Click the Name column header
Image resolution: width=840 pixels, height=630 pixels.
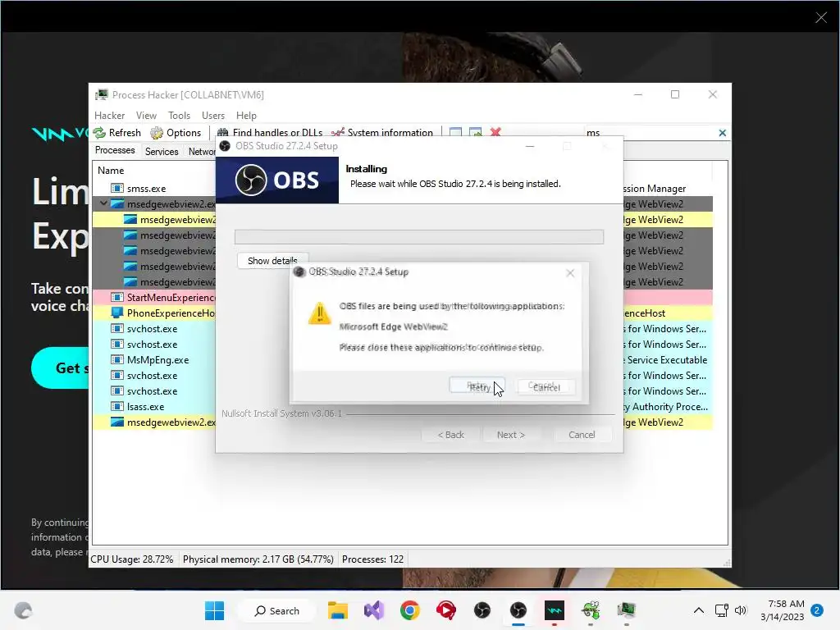pyautogui.click(x=111, y=171)
